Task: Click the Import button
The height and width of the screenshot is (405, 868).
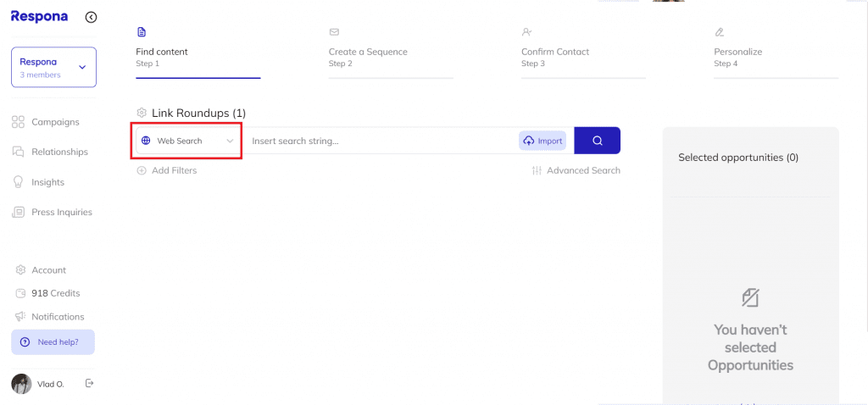Action: point(542,141)
